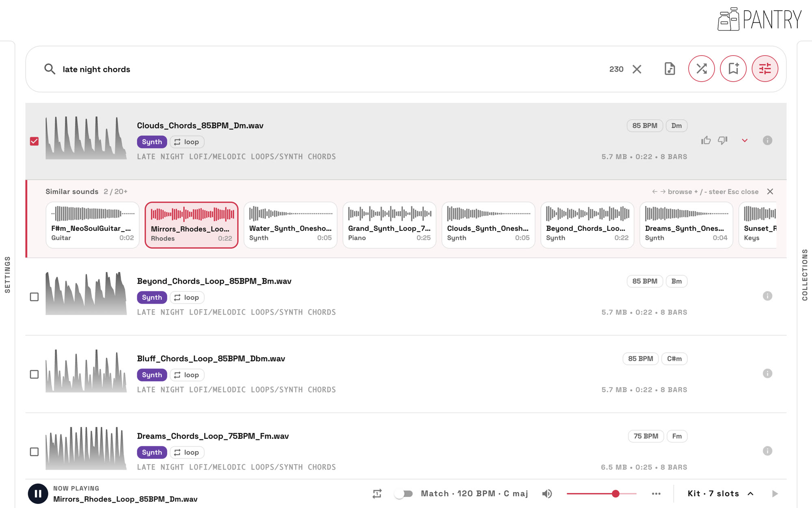This screenshot has width=812, height=508.
Task: Click Fm key badge on Dreams_Chords row
Action: (677, 436)
